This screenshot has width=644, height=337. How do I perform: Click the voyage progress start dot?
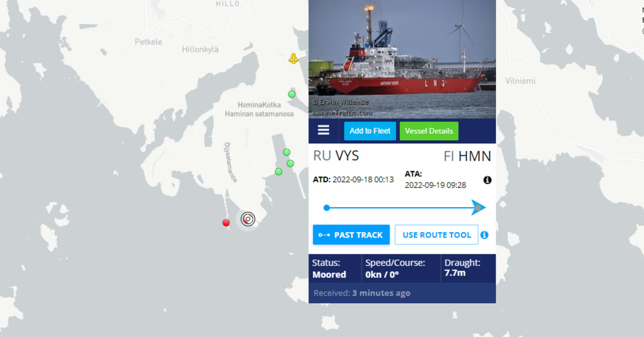click(327, 208)
